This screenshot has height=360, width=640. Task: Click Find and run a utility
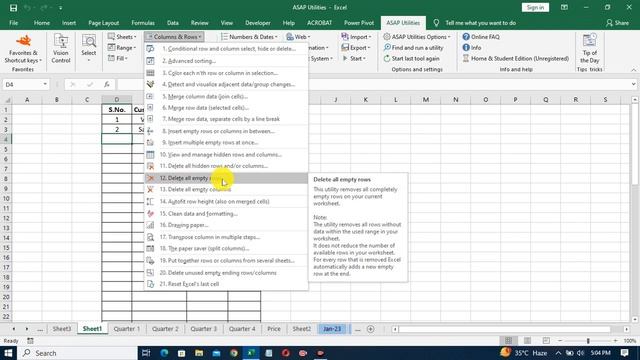click(413, 48)
